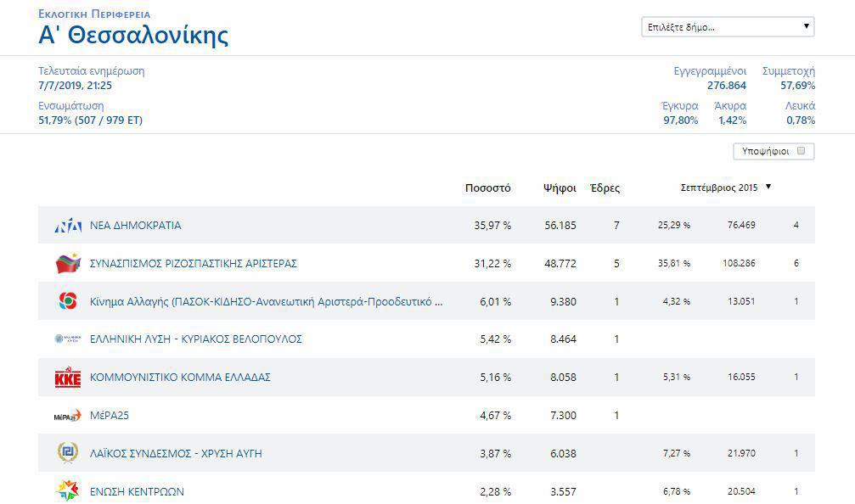
Task: Click the Έδρες column header
Action: (605, 188)
